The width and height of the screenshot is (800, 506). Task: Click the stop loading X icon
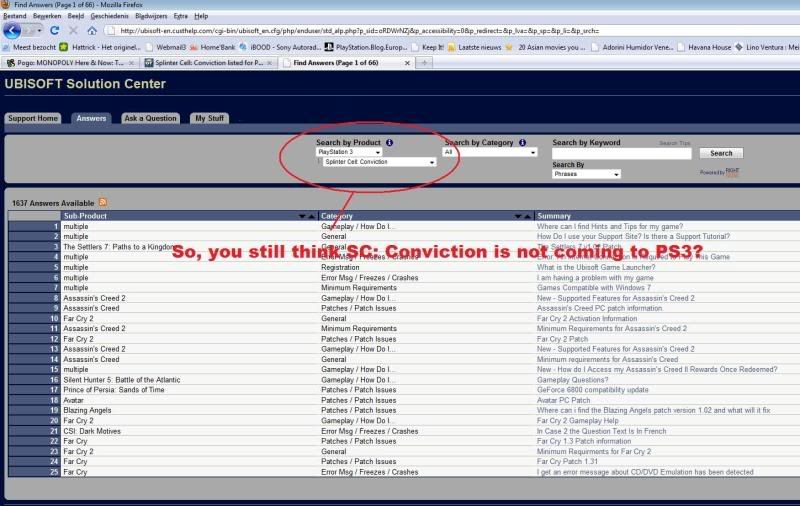pos(73,31)
